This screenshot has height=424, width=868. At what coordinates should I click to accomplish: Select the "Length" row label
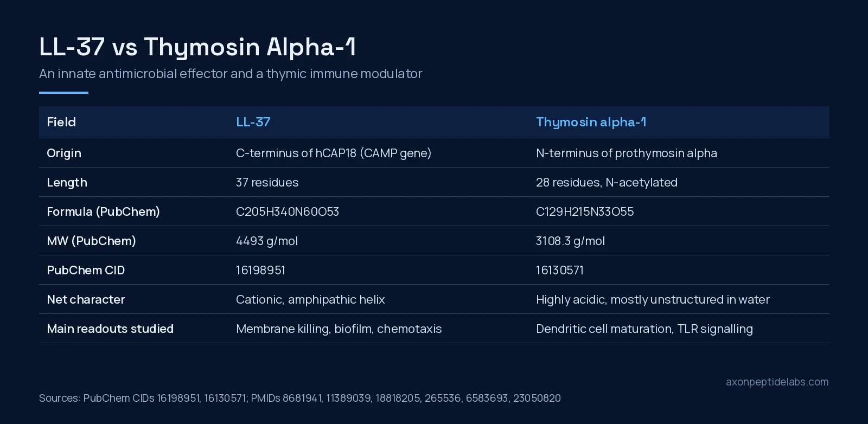(x=67, y=183)
